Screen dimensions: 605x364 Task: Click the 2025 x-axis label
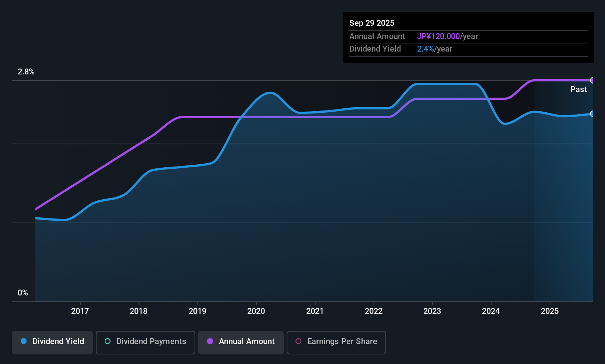tap(550, 311)
